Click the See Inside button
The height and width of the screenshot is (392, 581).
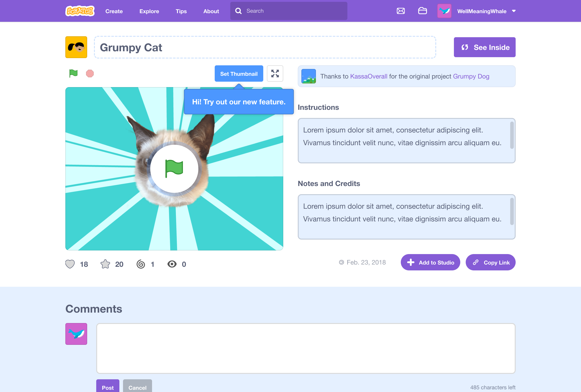(485, 47)
